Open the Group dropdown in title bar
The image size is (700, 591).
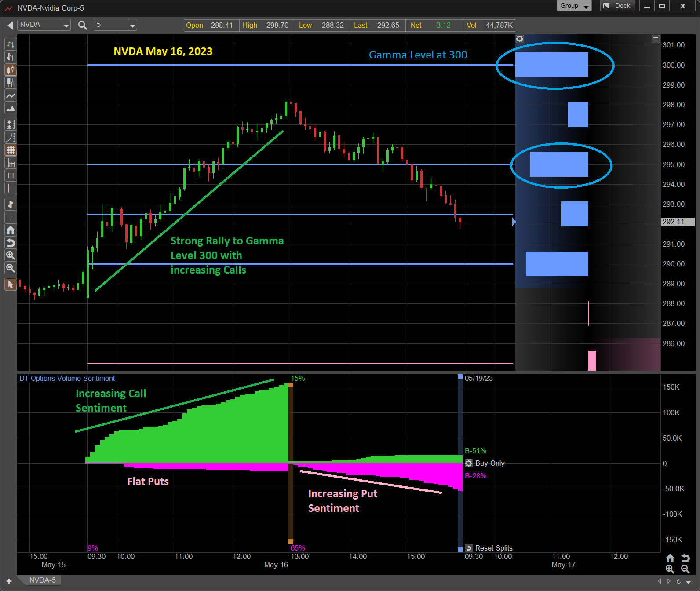pos(574,6)
